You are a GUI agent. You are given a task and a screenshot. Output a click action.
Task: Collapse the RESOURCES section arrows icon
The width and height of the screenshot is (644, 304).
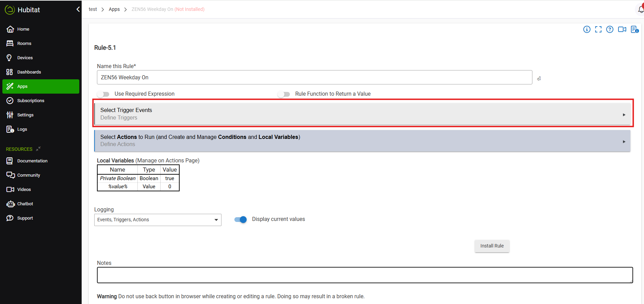(38, 148)
